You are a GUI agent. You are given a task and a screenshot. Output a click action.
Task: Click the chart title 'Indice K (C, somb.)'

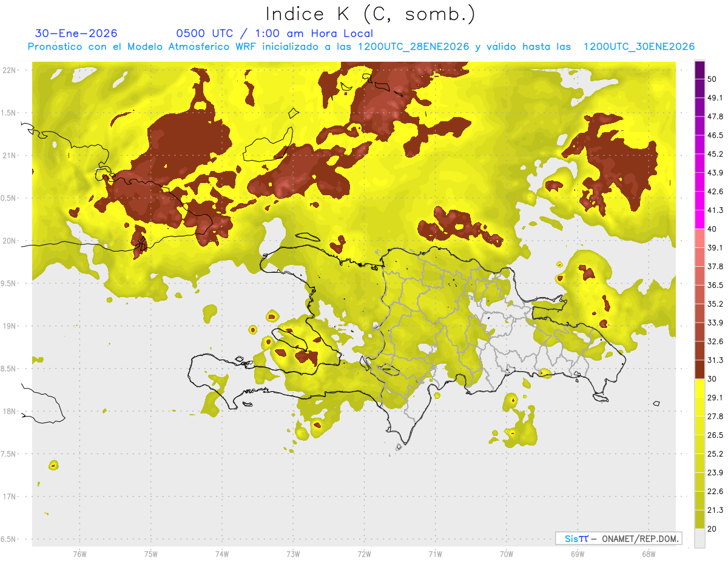tap(370, 15)
